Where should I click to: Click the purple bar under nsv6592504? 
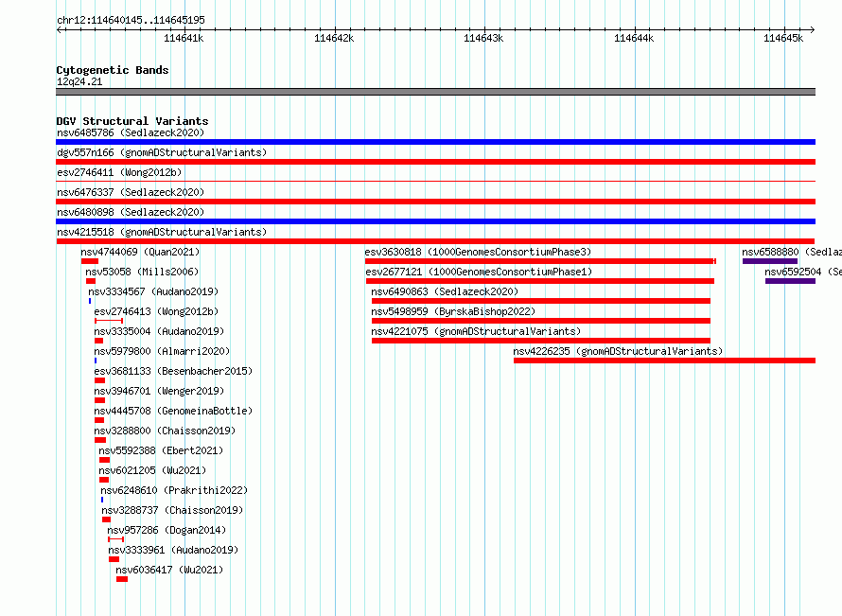pos(791,281)
